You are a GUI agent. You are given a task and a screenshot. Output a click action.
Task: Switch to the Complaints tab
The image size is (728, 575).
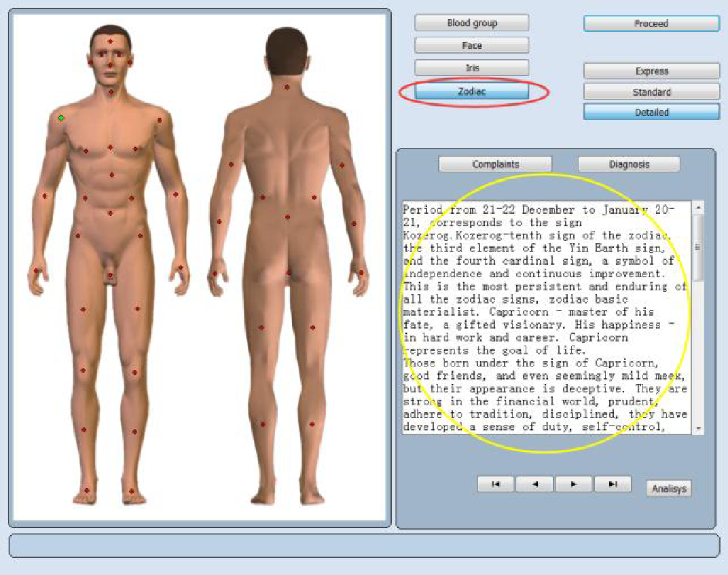(495, 164)
